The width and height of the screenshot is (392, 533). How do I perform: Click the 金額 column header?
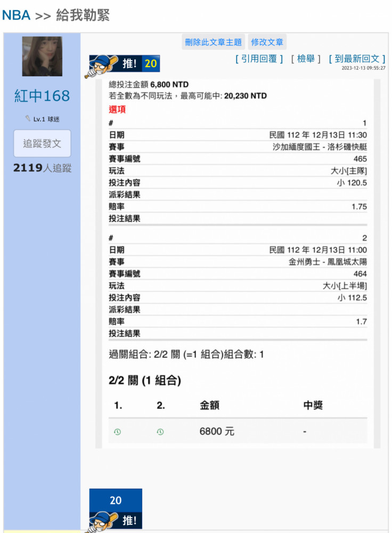tap(209, 405)
